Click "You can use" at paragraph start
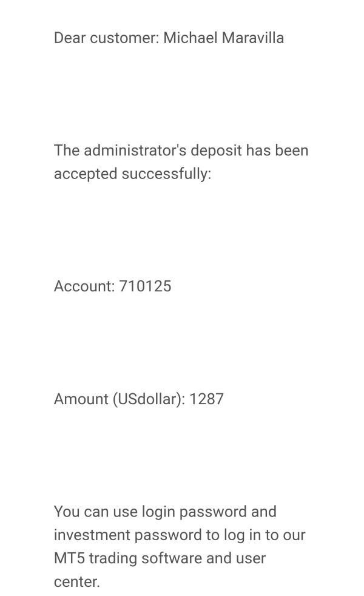364x596 pixels. (x=95, y=512)
